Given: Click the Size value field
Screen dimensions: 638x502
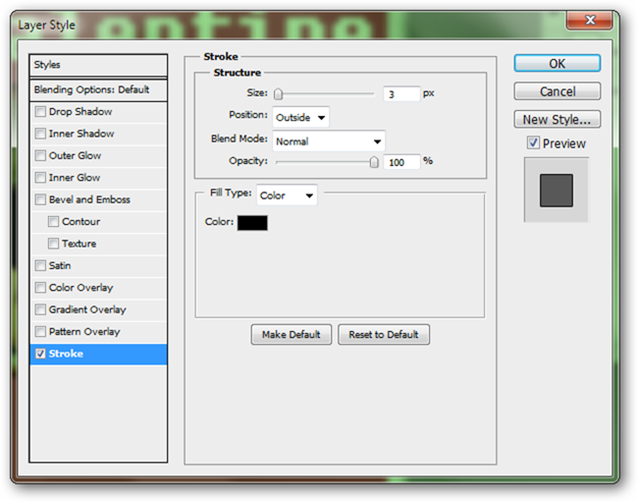Looking at the screenshot, I should [x=401, y=94].
